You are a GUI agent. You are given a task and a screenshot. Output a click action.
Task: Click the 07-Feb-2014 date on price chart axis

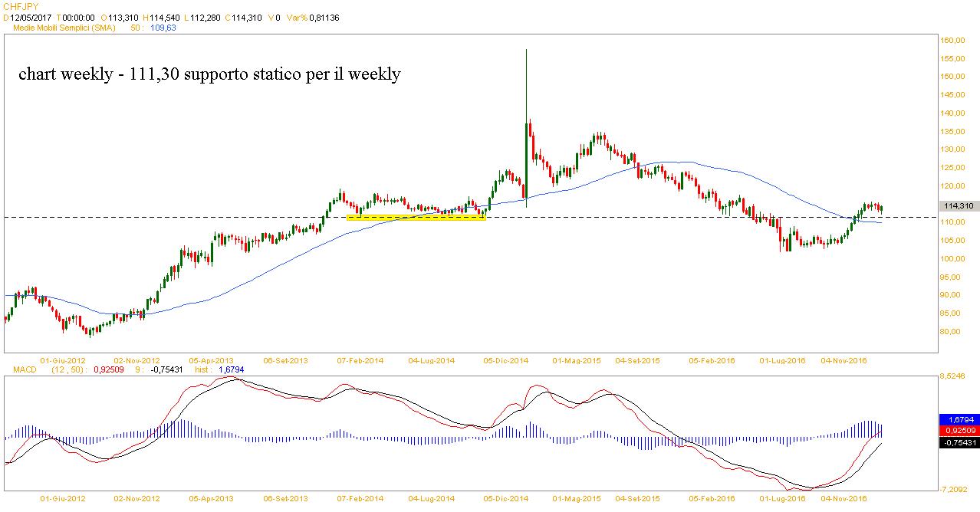[360, 360]
